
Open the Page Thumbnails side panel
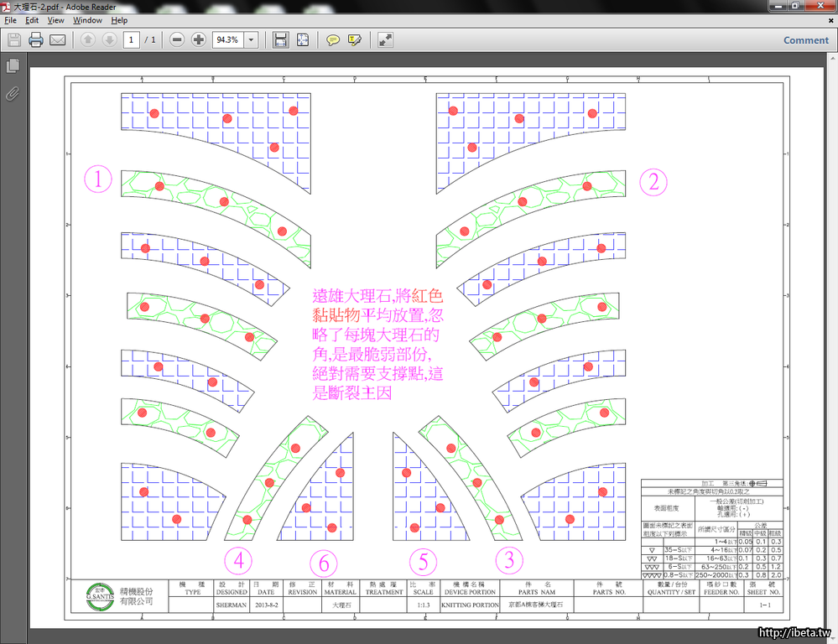pyautogui.click(x=13, y=65)
